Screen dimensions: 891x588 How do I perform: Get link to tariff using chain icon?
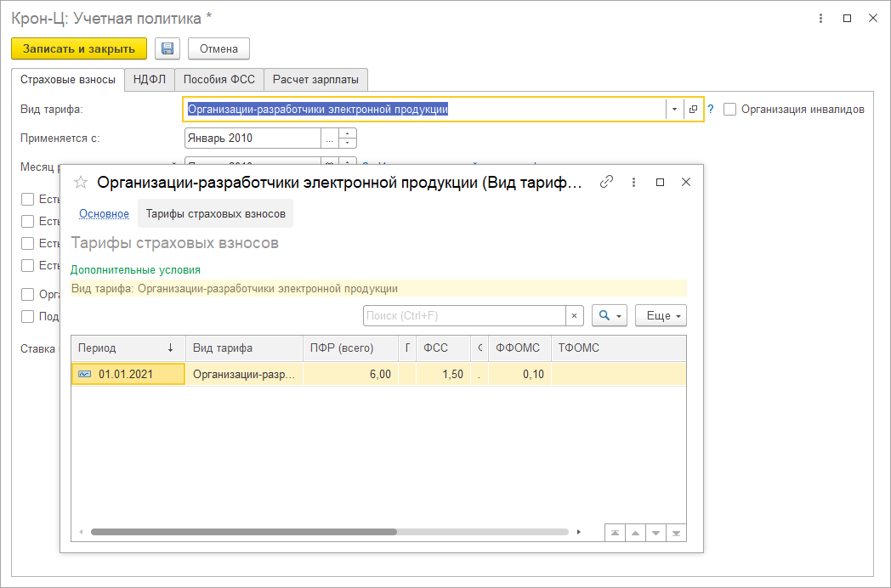click(606, 182)
